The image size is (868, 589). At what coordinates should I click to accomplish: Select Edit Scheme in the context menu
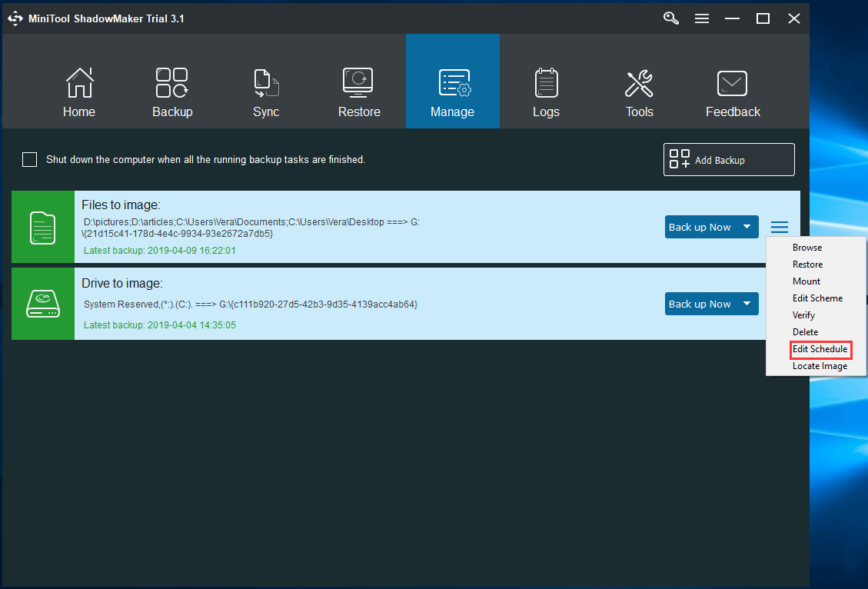[816, 298]
